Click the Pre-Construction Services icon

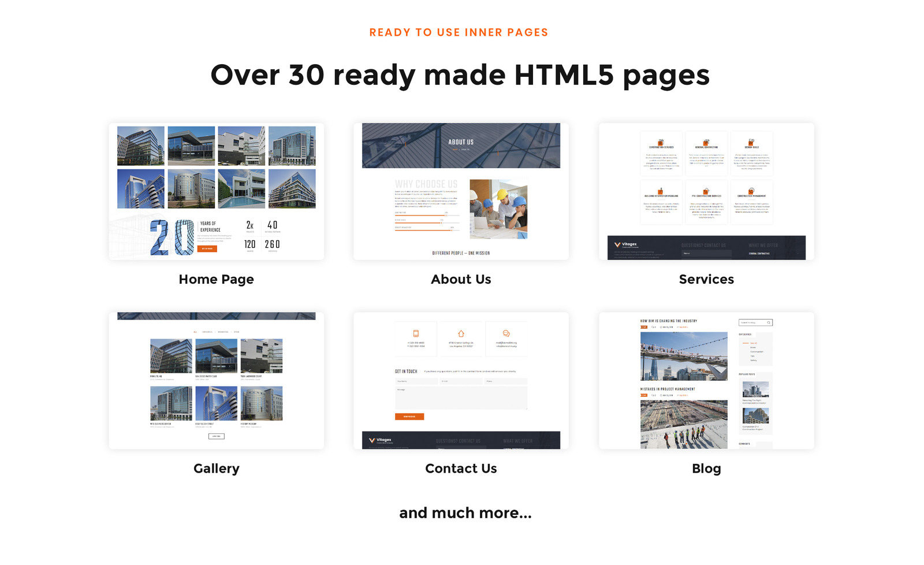[706, 191]
